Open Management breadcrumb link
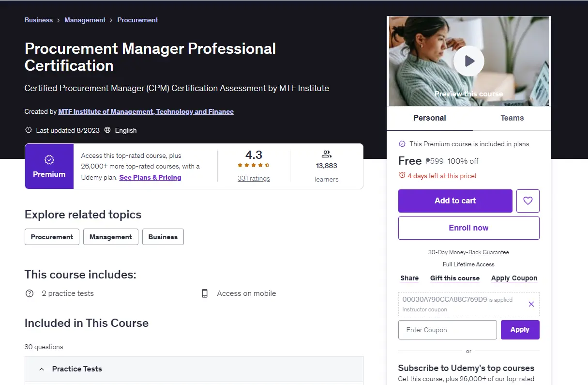The image size is (588, 385). [85, 20]
